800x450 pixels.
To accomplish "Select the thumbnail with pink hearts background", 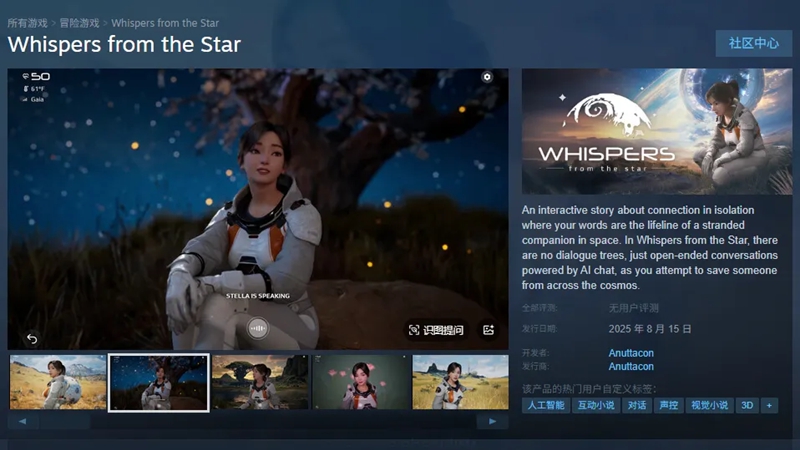I will coord(361,383).
